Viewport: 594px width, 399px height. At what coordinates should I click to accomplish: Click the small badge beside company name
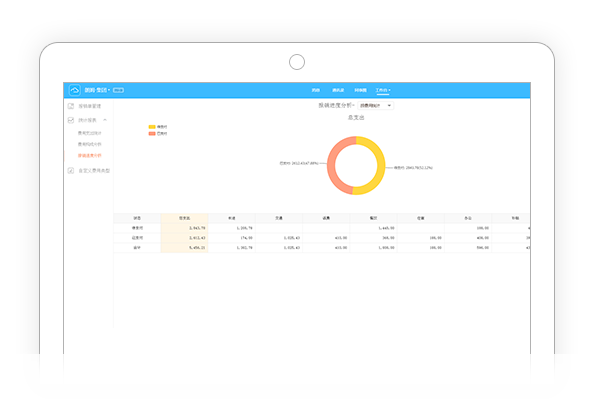point(119,90)
